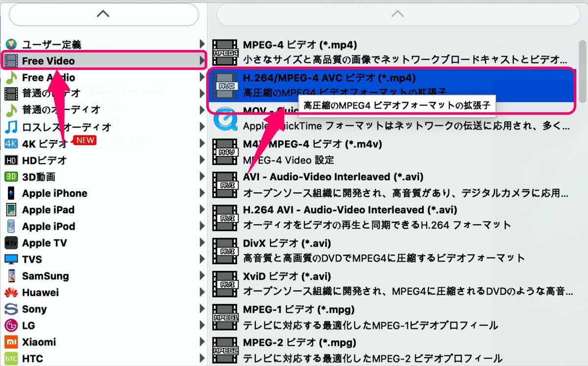
Task: Click the LG logo icon
Action: tap(11, 325)
